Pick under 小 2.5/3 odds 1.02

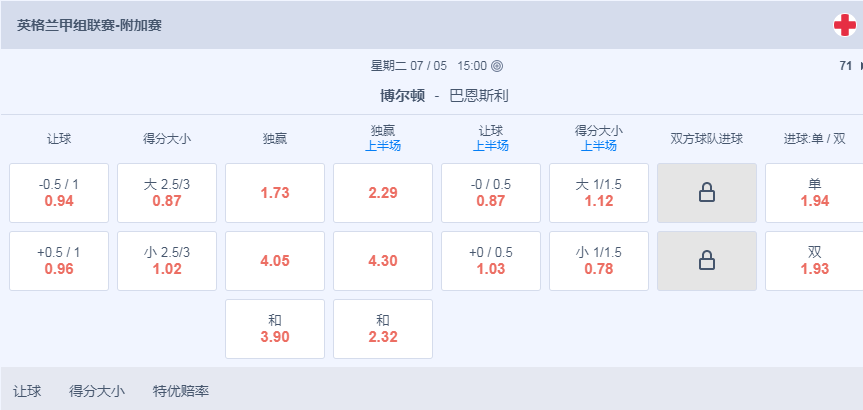point(167,261)
